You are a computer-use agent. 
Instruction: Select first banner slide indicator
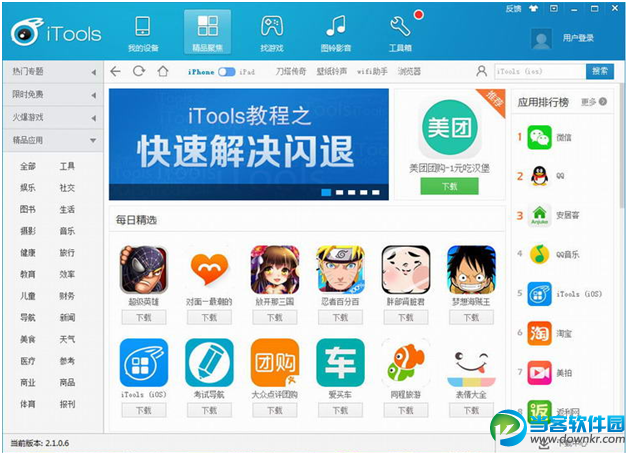(x=326, y=192)
